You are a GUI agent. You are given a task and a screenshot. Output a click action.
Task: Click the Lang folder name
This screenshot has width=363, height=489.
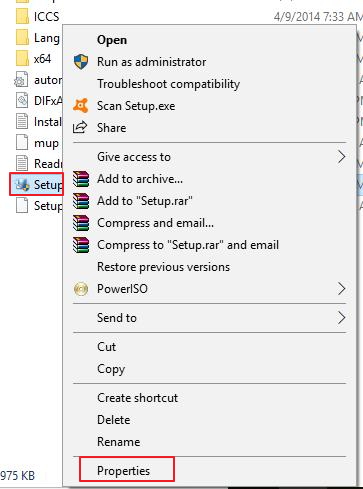pos(47,38)
